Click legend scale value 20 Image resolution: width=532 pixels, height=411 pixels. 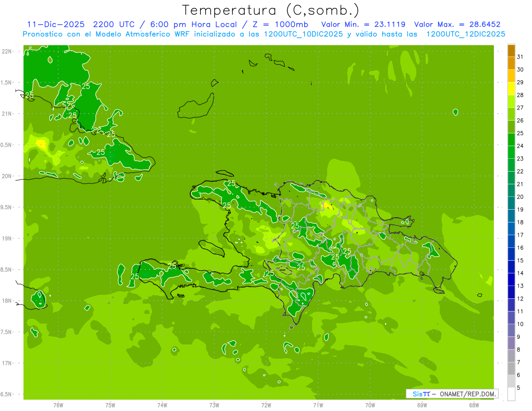520,197
